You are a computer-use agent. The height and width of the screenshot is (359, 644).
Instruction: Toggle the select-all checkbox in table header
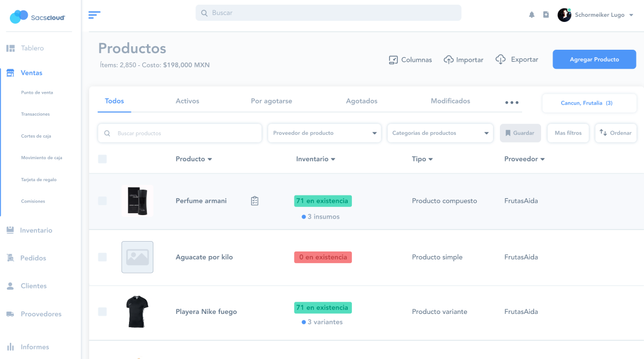[102, 159]
